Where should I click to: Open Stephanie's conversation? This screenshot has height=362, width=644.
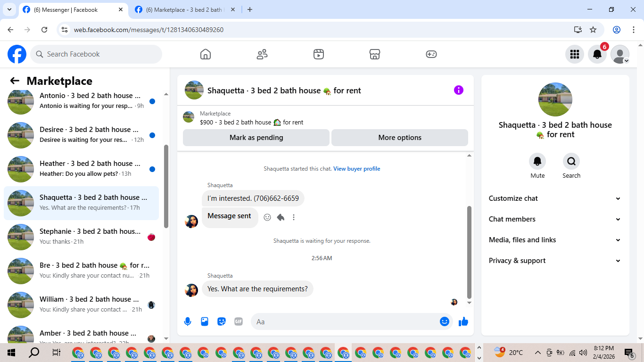coord(81,237)
